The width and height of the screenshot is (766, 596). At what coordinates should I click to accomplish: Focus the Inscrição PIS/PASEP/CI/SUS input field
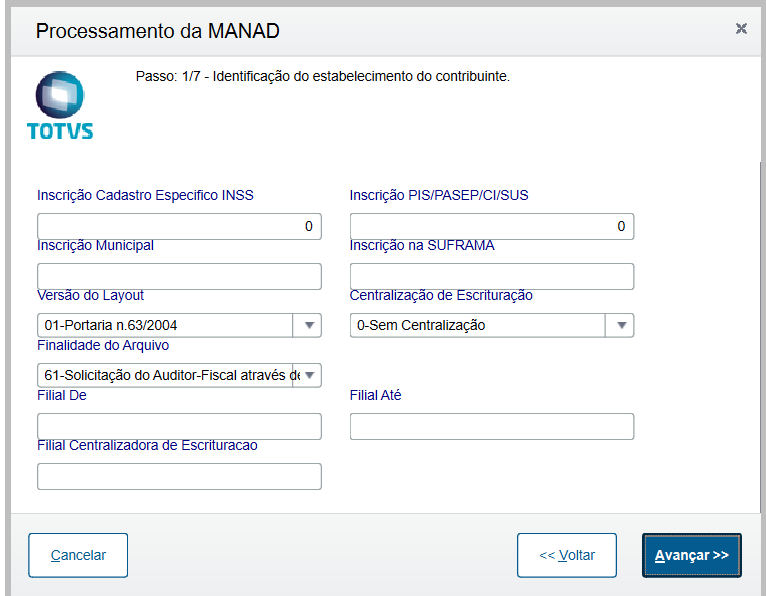(x=491, y=227)
